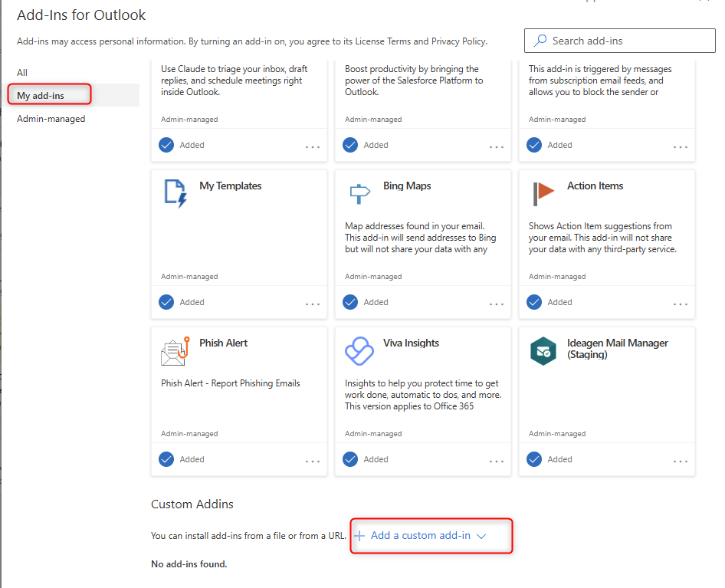725x588 pixels.
Task: Click the Admin-managed label under My Templates
Action: pos(189,276)
